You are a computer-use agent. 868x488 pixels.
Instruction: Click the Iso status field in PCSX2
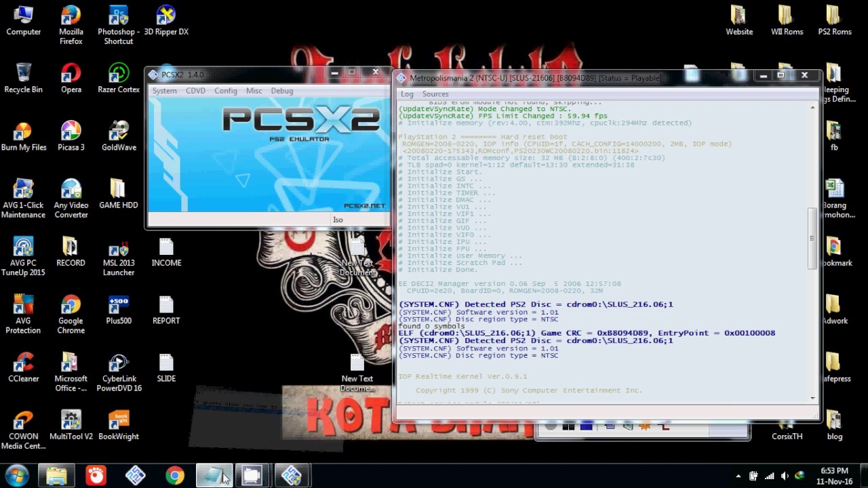pos(359,220)
